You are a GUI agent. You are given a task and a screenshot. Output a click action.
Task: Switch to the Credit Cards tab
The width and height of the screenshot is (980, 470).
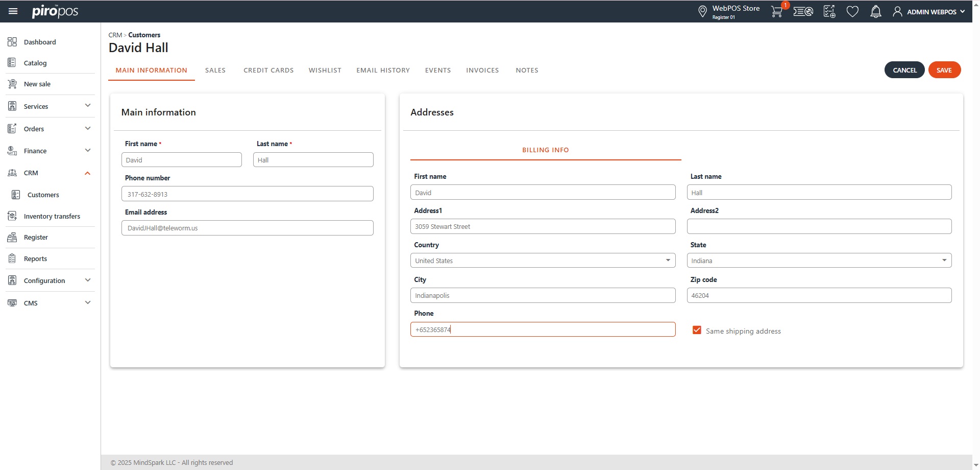[x=268, y=70]
